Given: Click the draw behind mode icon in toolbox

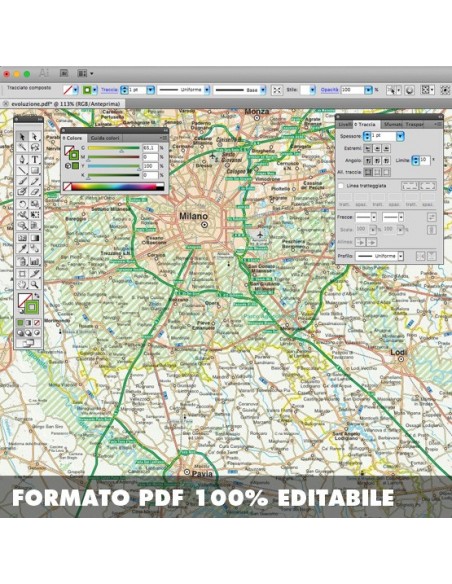Looking at the screenshot, I should point(28,333).
